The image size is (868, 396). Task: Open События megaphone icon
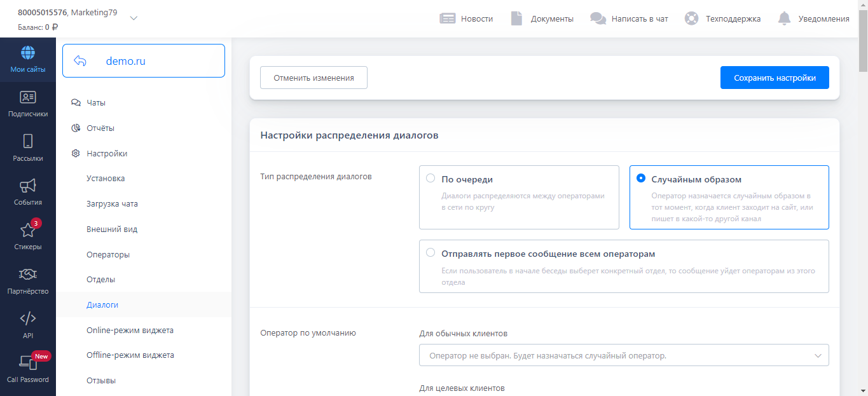pyautogui.click(x=28, y=186)
